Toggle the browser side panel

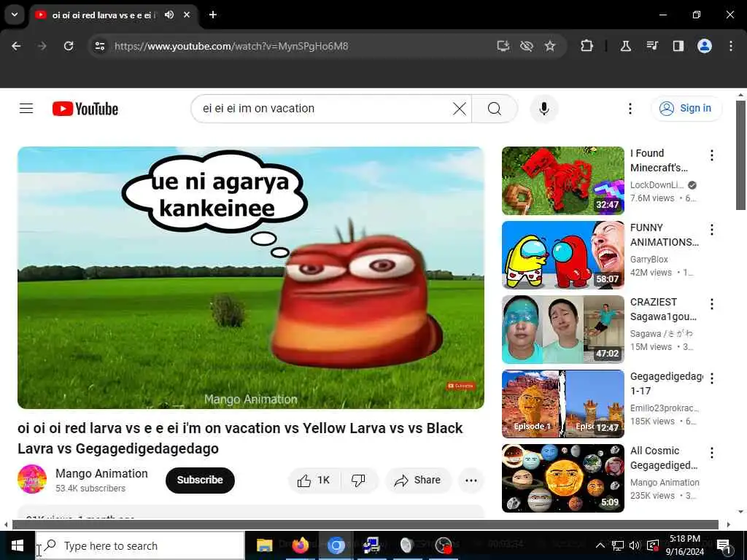(x=678, y=46)
